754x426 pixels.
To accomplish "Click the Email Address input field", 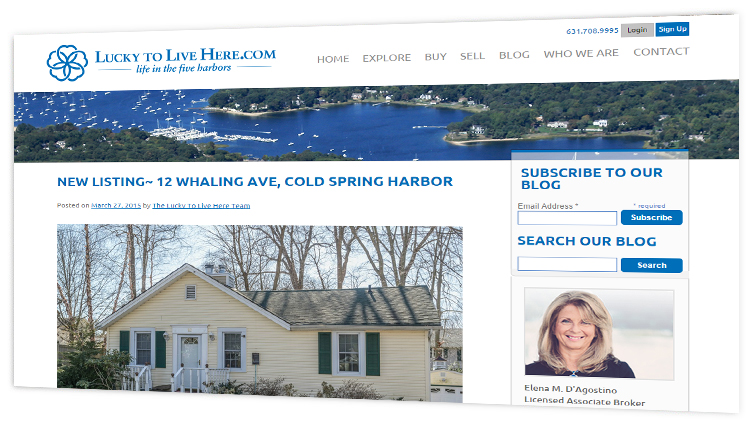I will pyautogui.click(x=567, y=218).
